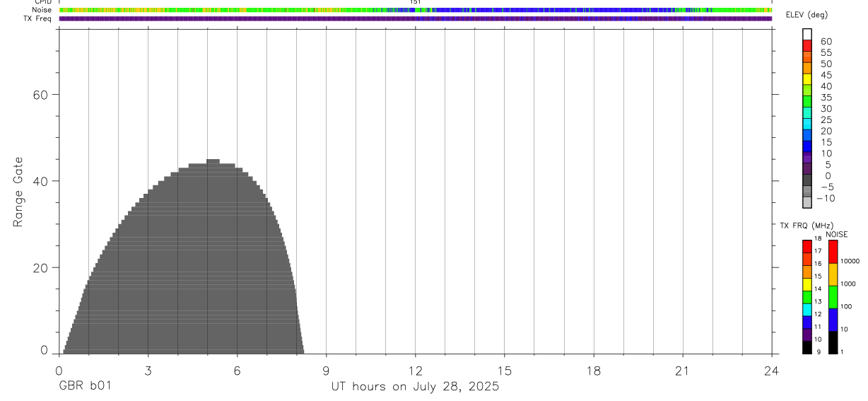Click the NOISE legend value '1000'

tap(848, 284)
